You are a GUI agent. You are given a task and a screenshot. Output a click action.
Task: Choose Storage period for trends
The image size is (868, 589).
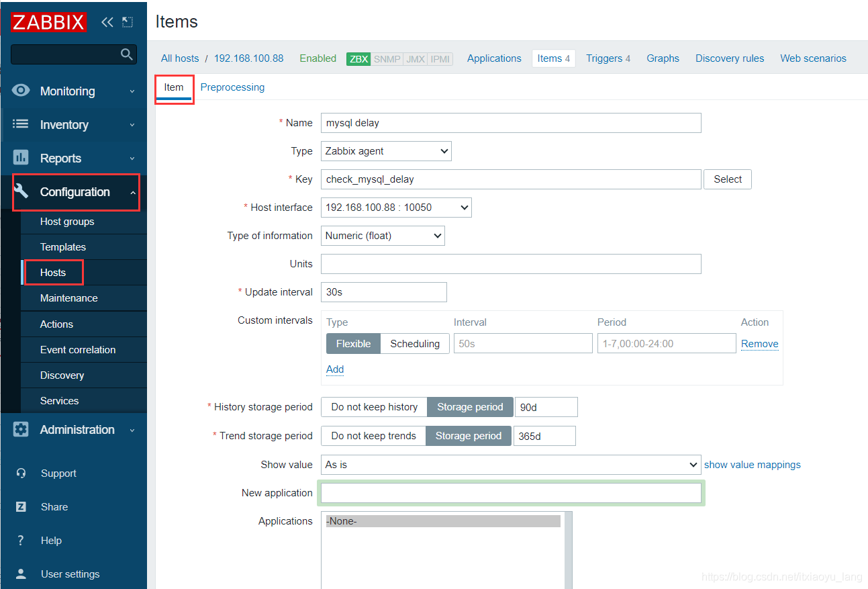pos(469,436)
